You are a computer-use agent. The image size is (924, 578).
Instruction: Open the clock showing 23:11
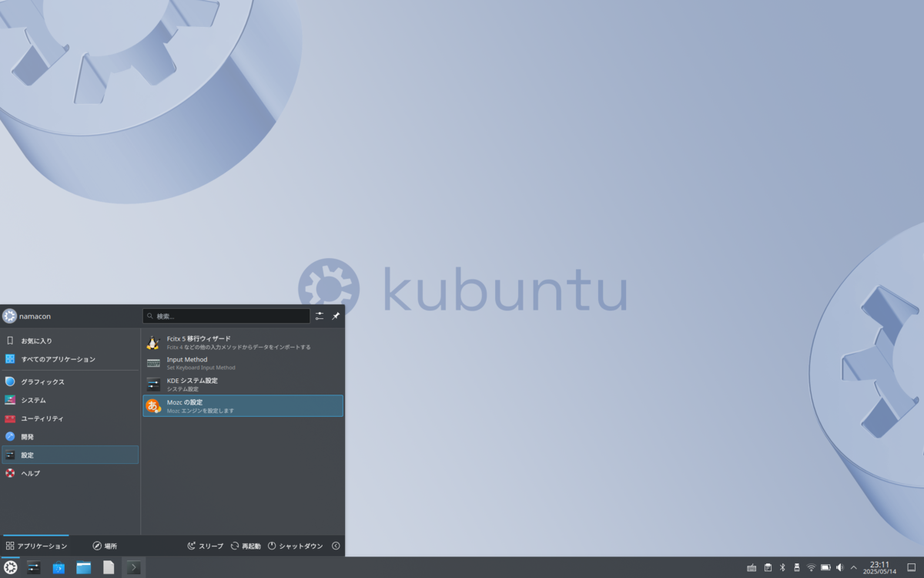tap(879, 568)
